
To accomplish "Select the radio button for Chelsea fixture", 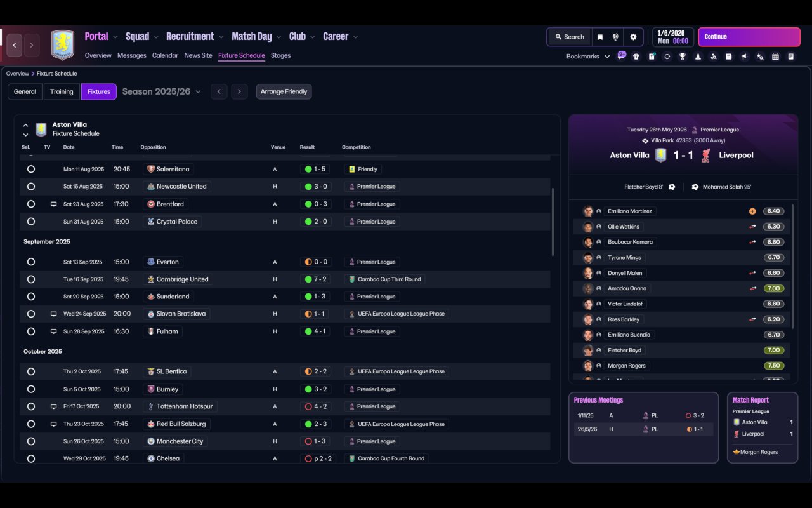I will [x=31, y=458].
